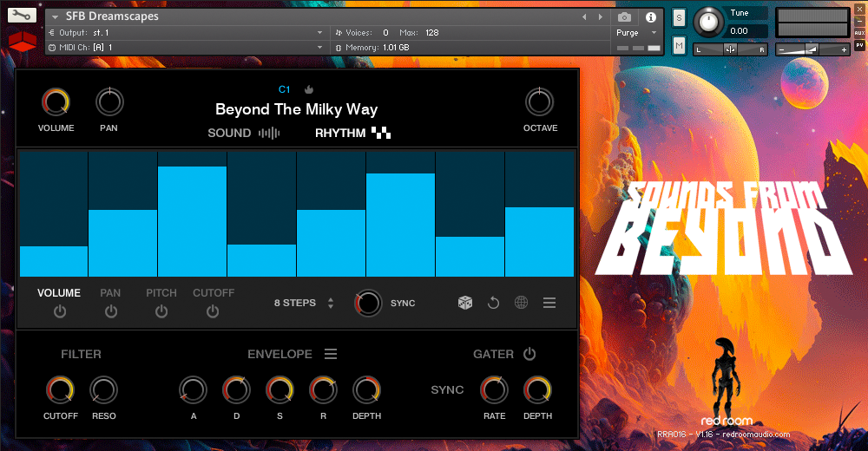Click the Tune value 0.00 field

tap(748, 31)
